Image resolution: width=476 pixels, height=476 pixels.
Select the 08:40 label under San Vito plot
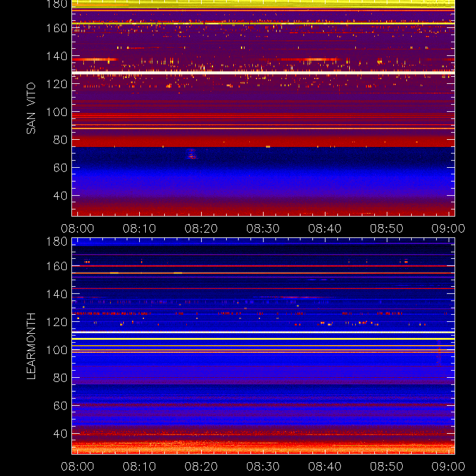click(x=325, y=228)
